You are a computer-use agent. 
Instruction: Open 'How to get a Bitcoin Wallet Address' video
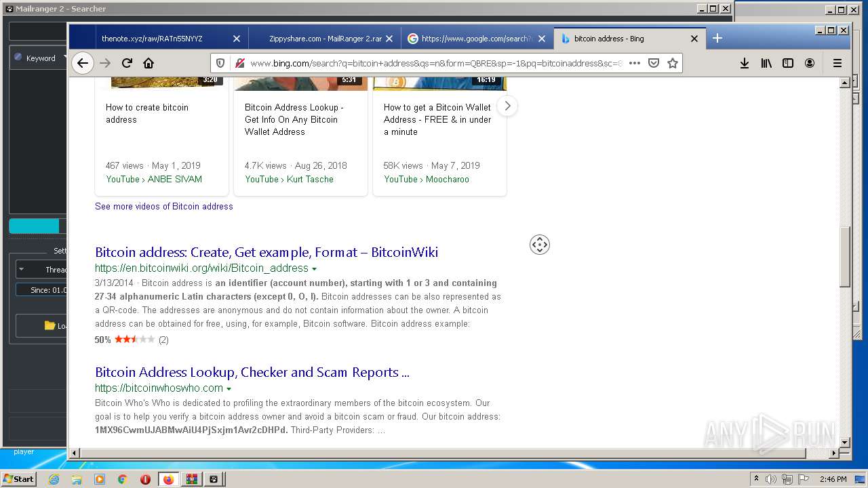coord(437,119)
